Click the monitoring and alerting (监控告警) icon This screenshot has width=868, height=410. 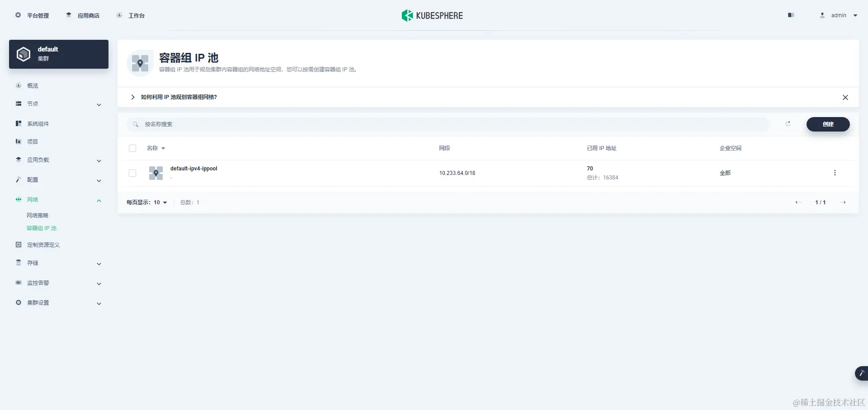point(19,283)
